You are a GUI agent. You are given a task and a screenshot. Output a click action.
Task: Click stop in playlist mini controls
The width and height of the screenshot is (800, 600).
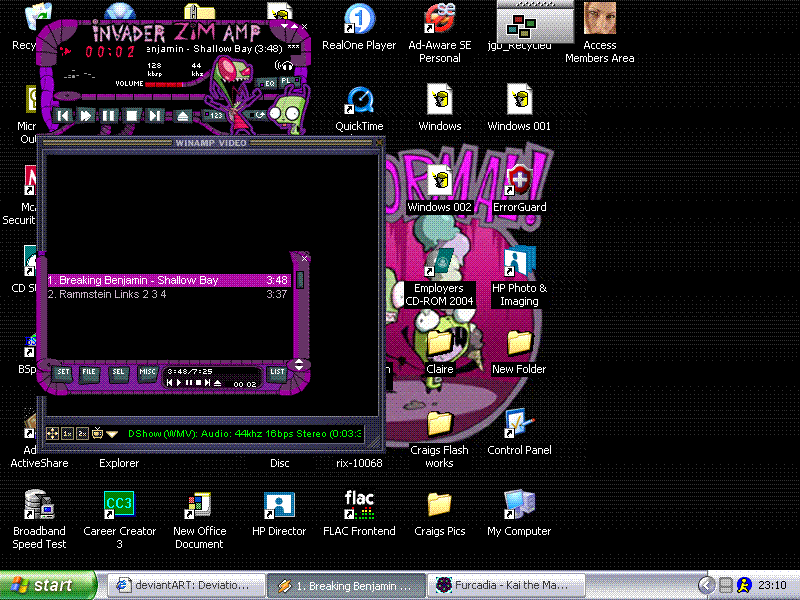[x=198, y=383]
